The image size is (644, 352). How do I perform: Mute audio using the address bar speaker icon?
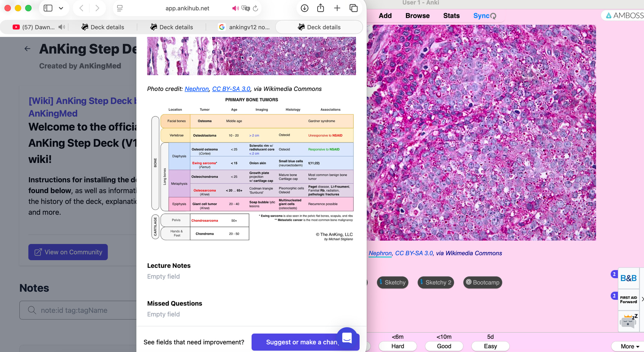pyautogui.click(x=235, y=8)
